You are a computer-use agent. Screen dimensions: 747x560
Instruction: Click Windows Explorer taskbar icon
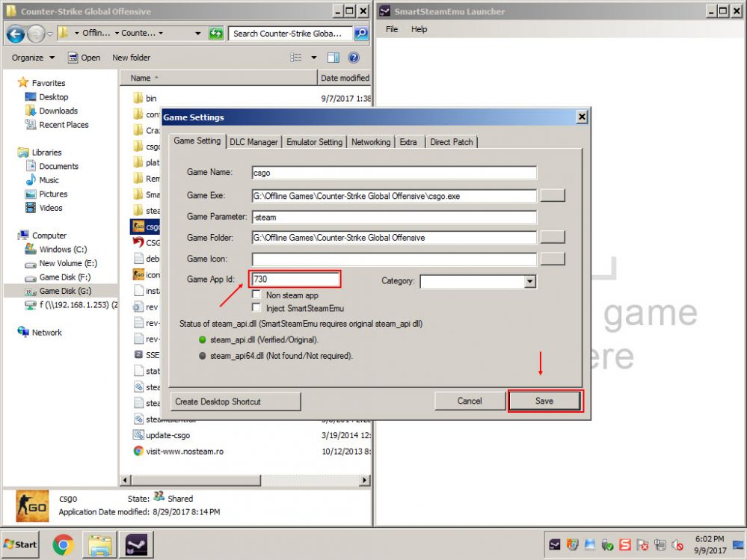point(100,545)
